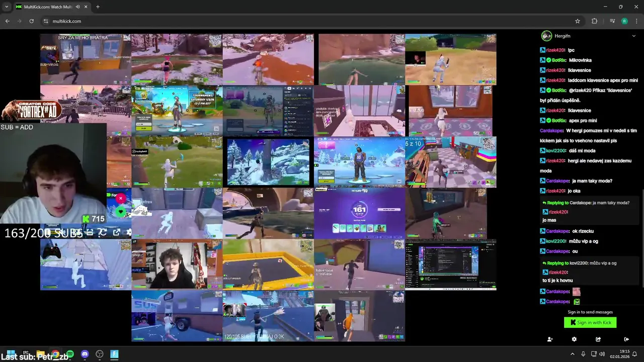Viewport: 644px width, 362px height.
Task: Click the chat message "!pc"
Action: [x=571, y=50]
